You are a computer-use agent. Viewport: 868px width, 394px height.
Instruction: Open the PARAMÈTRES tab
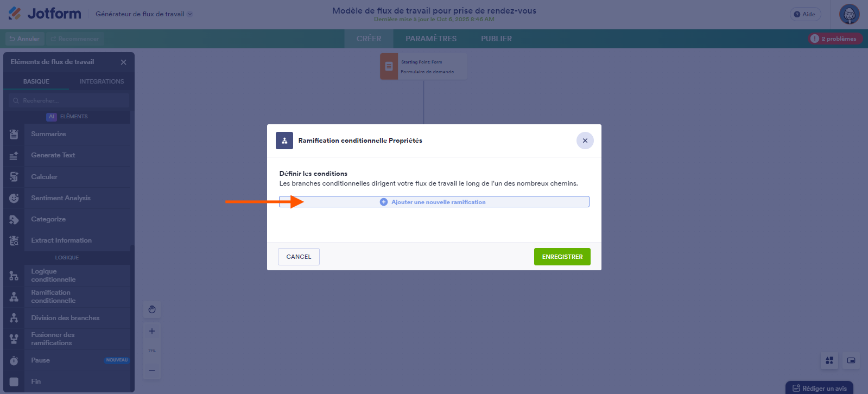coord(431,39)
